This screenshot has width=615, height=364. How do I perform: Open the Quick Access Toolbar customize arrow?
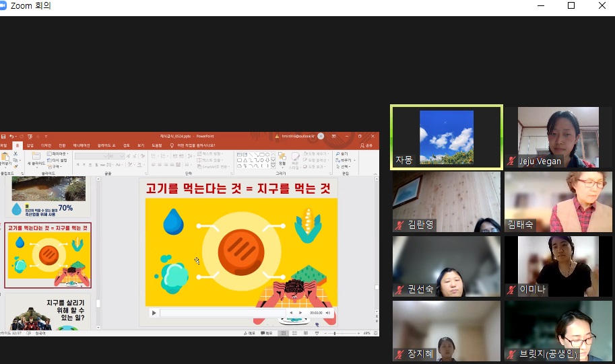pyautogui.click(x=46, y=137)
